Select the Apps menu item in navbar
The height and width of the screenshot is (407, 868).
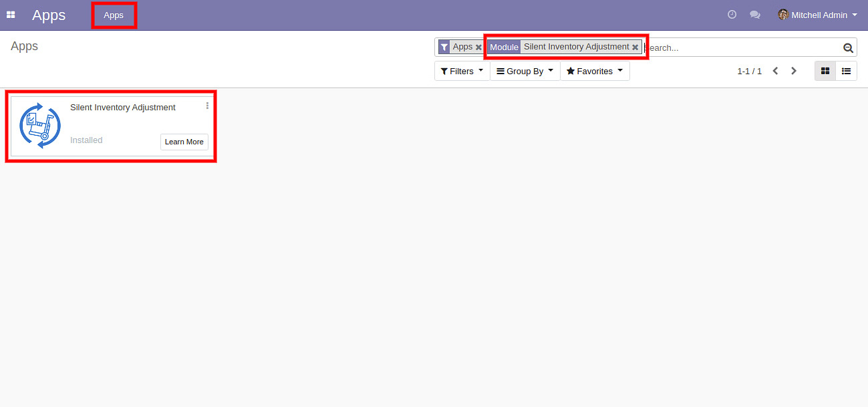114,15
